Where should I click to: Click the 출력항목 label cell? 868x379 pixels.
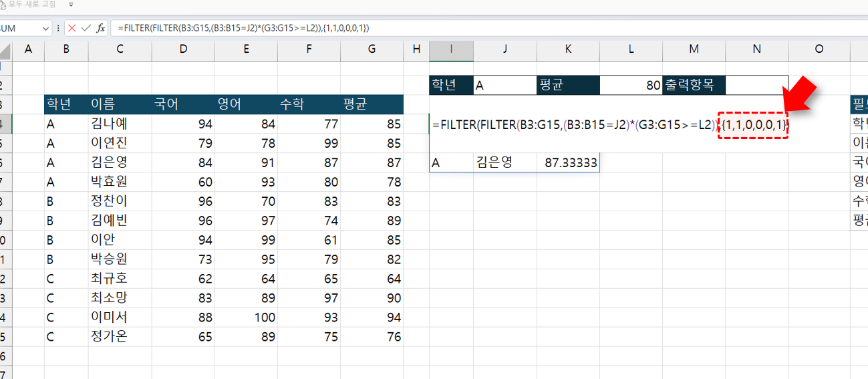[694, 85]
